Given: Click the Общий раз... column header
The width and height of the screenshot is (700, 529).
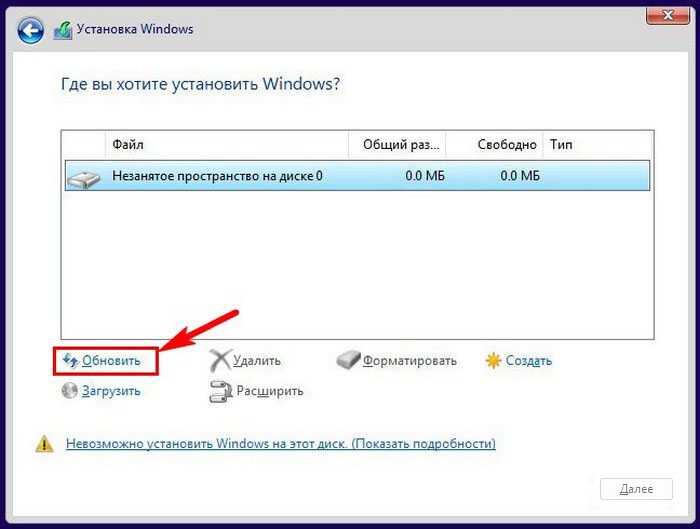Looking at the screenshot, I should (x=397, y=145).
